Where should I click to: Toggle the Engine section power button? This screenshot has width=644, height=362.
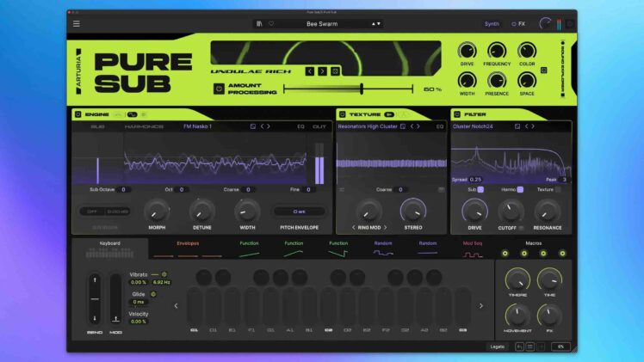coord(78,114)
